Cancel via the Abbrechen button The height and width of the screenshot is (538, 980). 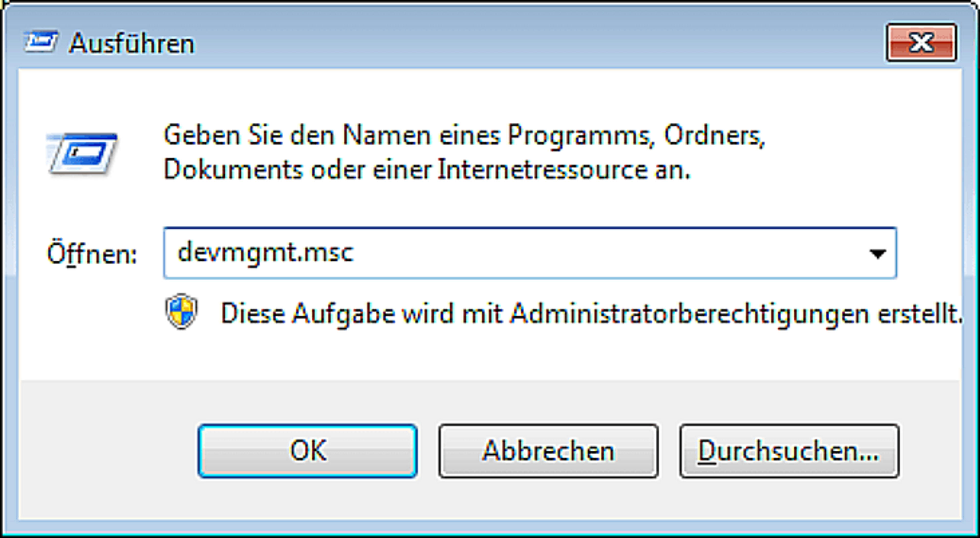click(x=548, y=451)
